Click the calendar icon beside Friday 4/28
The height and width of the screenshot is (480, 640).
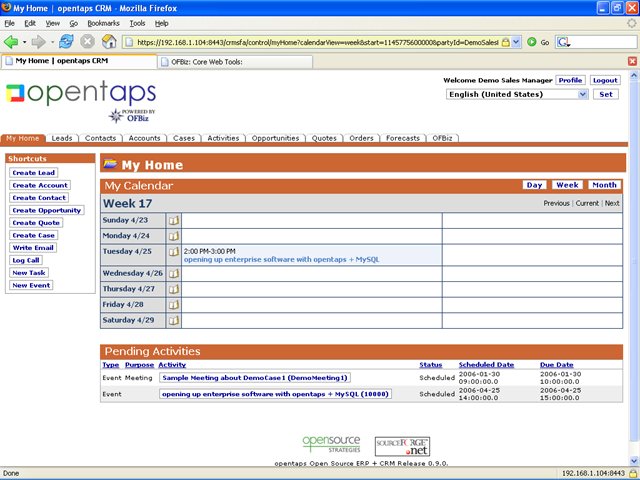173,304
